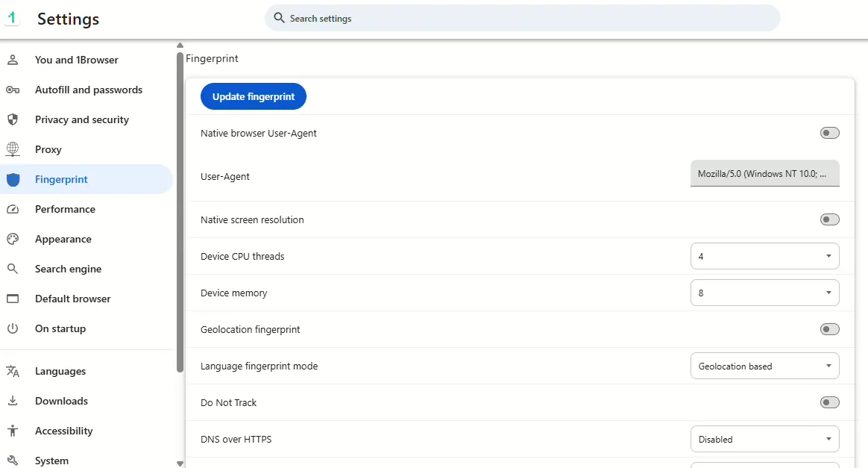Click the power icon for On startup
Screen dimensions: 868x468
[13, 328]
